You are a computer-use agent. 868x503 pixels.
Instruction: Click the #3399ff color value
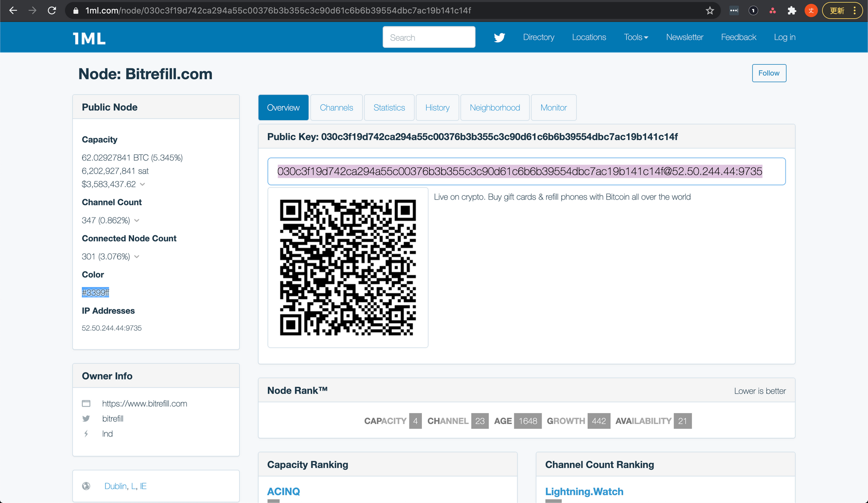pyautogui.click(x=95, y=293)
